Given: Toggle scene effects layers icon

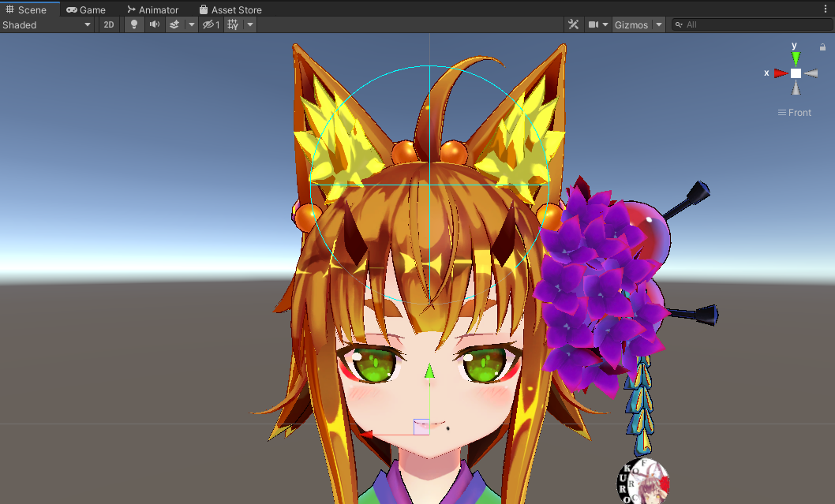Looking at the screenshot, I should [x=174, y=24].
